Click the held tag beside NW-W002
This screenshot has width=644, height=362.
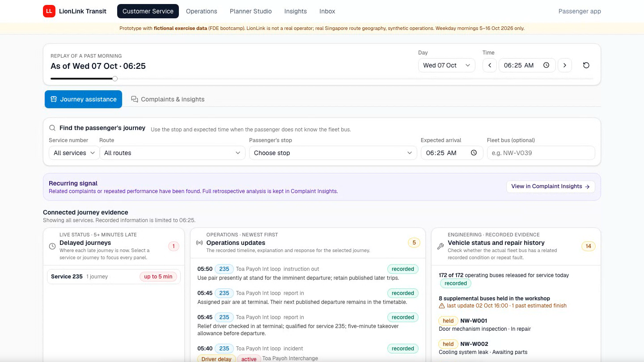click(x=448, y=344)
